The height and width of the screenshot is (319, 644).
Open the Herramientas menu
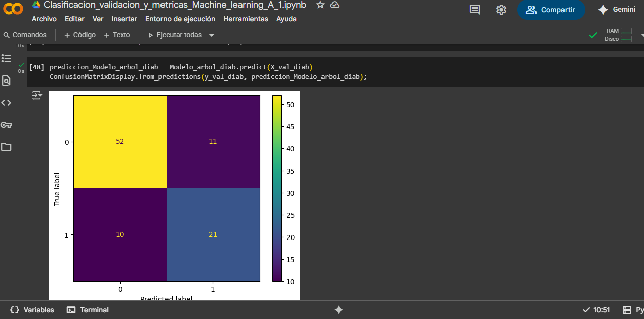point(246,19)
